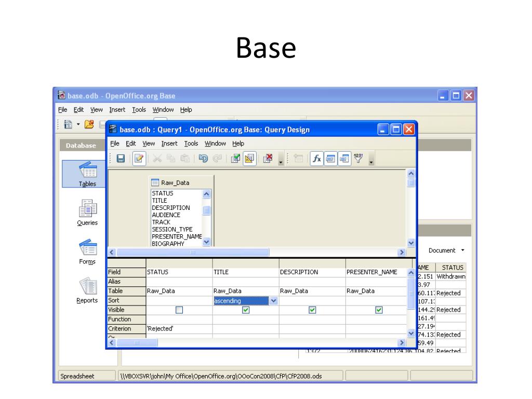Open Edit menu in Query Design window

click(x=130, y=143)
